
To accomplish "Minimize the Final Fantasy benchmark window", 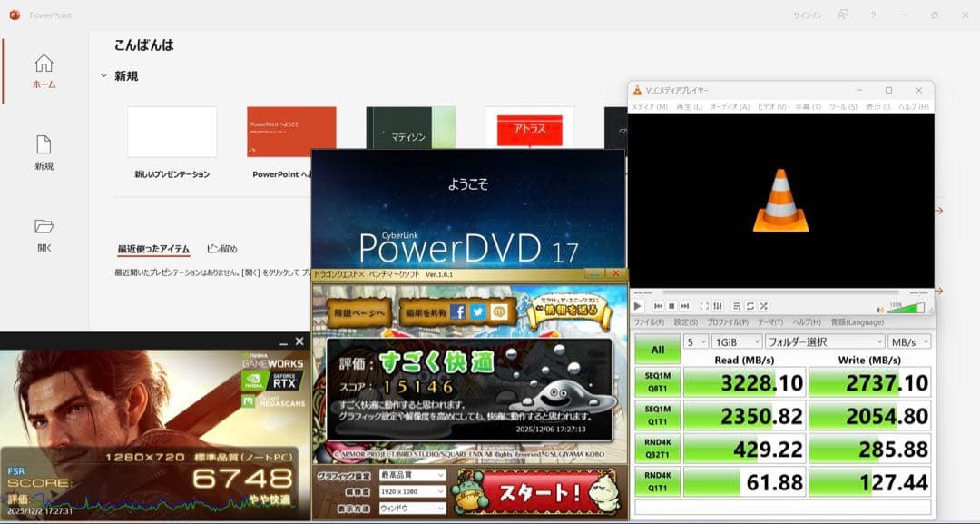I will pos(283,342).
